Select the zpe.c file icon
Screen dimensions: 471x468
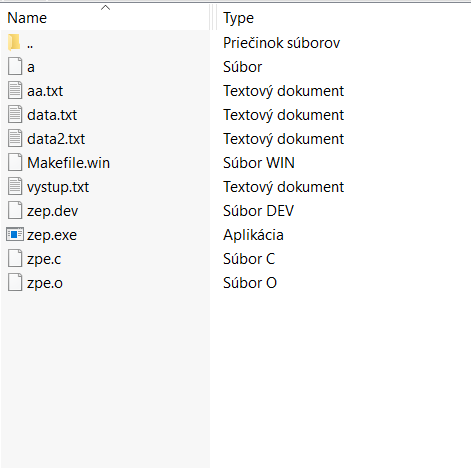tap(15, 258)
